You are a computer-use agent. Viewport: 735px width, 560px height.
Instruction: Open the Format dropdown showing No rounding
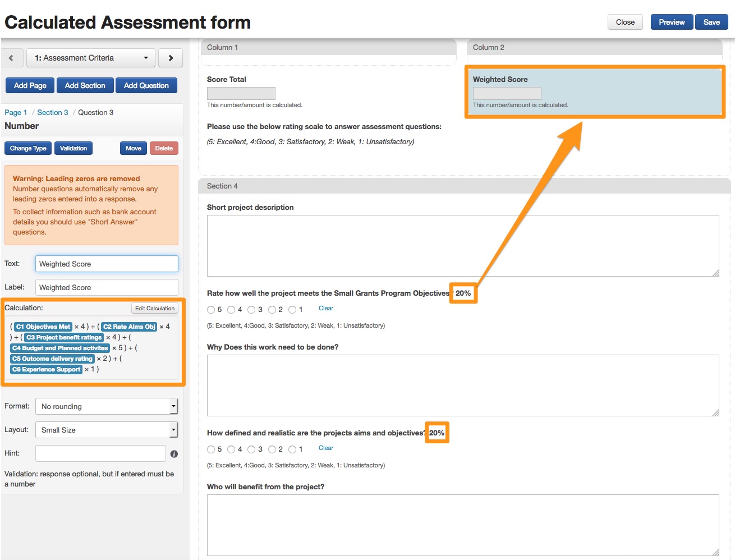106,406
